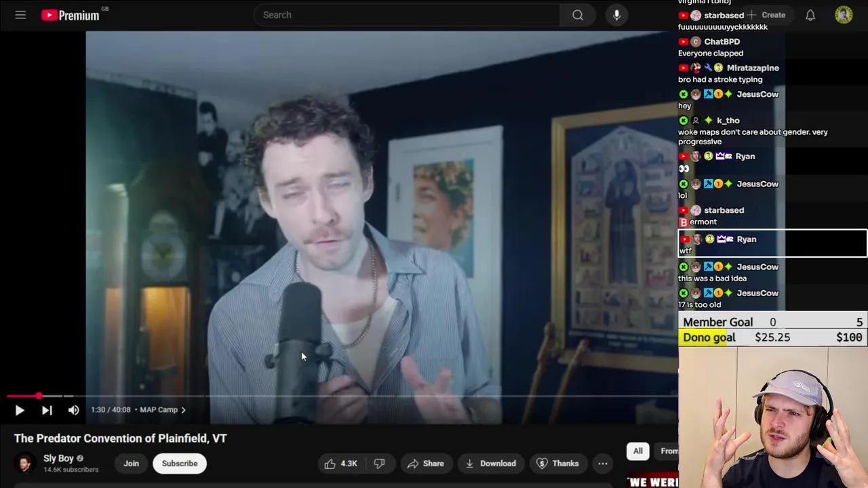868x488 pixels.
Task: Open the YouTube hamburger guide menu
Action: (20, 15)
